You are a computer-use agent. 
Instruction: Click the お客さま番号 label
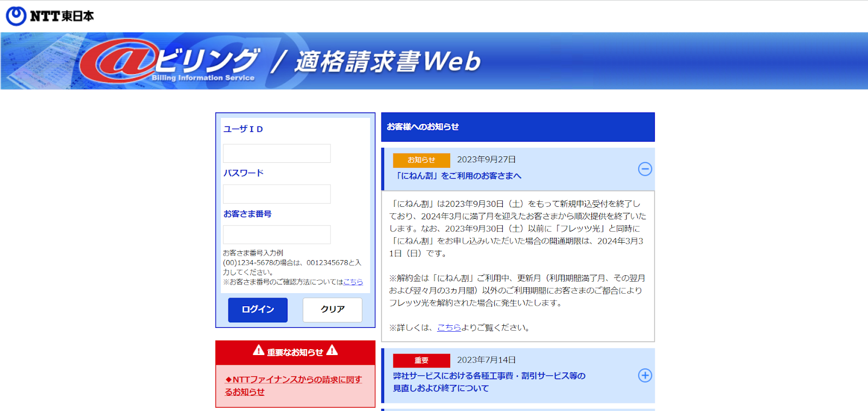tap(247, 214)
